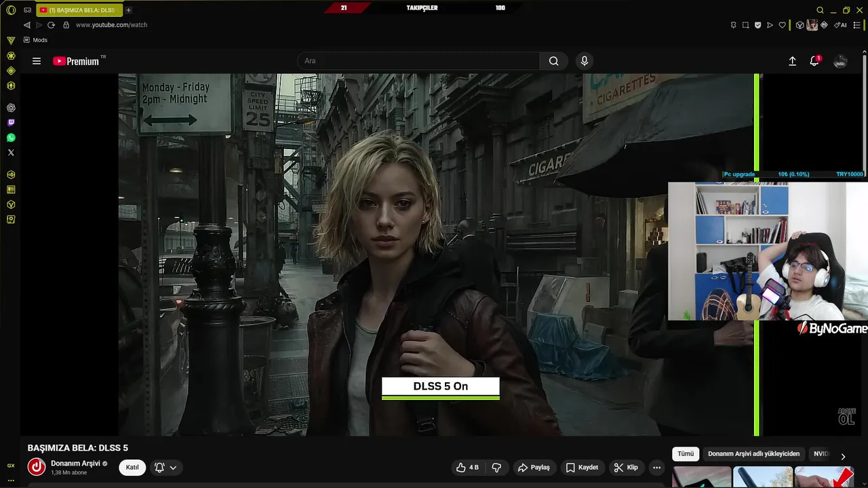Open the YouTube hamburger guide menu
Screen dimensions: 868x488
pos(37,61)
